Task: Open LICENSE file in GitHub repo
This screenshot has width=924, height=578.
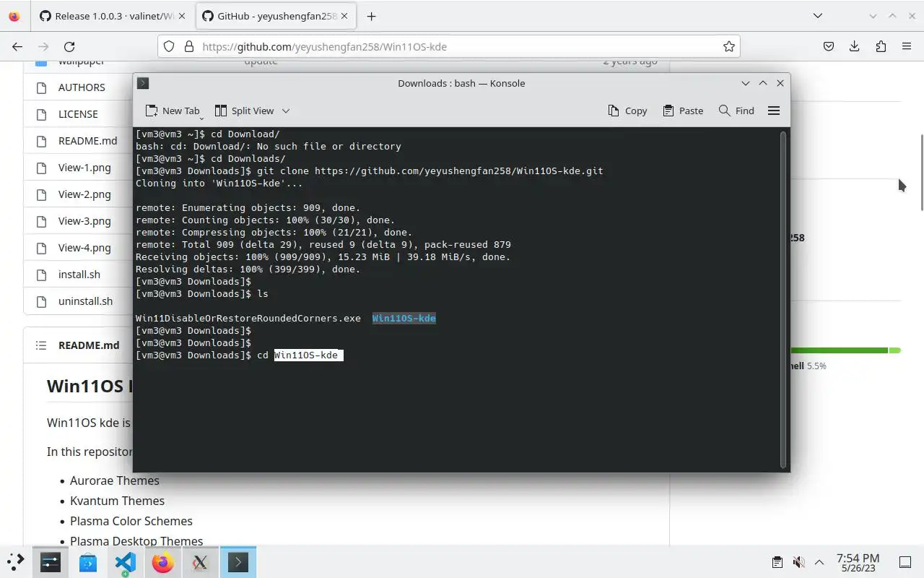Action: point(78,114)
